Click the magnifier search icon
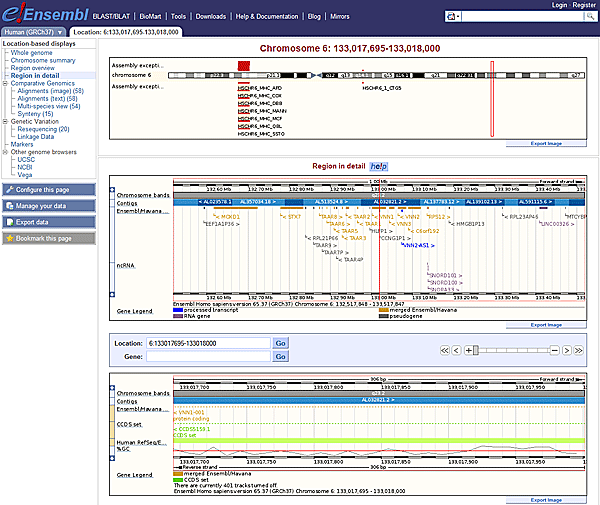Image resolution: width=600 pixels, height=505 pixels. coord(589,18)
